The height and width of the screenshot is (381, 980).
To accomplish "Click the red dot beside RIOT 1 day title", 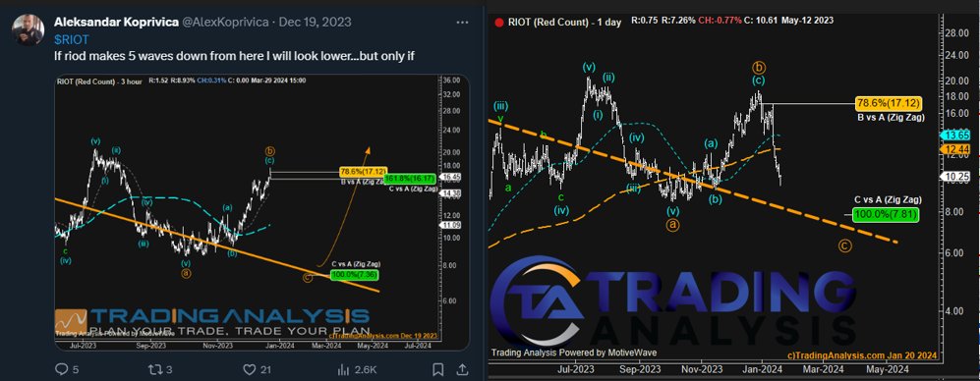I will [499, 22].
